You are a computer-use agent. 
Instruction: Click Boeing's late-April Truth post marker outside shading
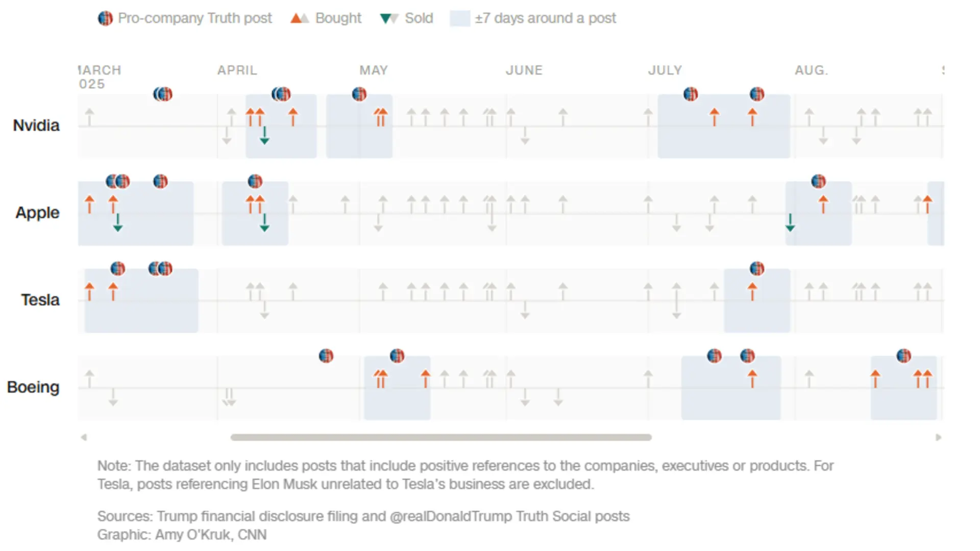coord(326,355)
